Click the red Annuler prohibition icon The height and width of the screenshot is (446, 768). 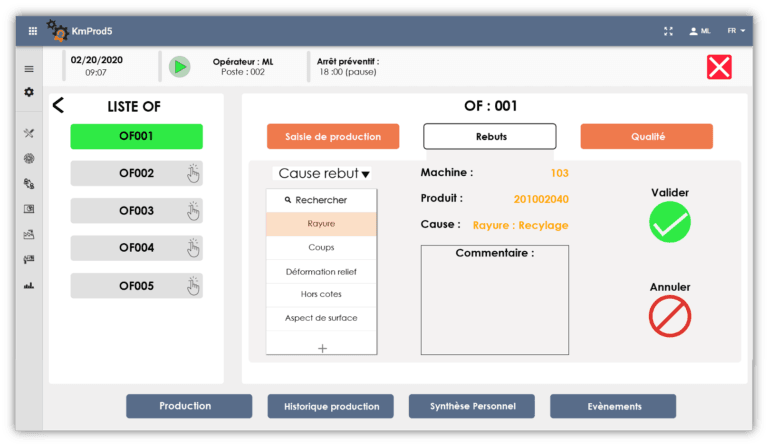670,316
